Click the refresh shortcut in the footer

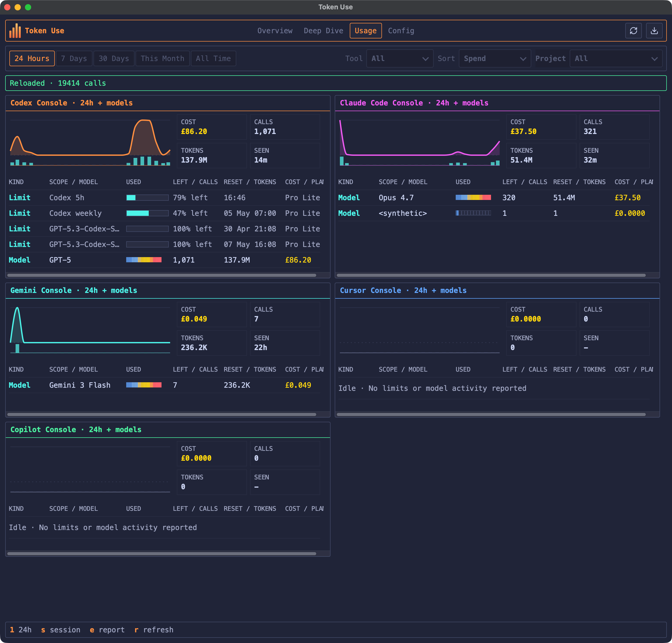154,630
